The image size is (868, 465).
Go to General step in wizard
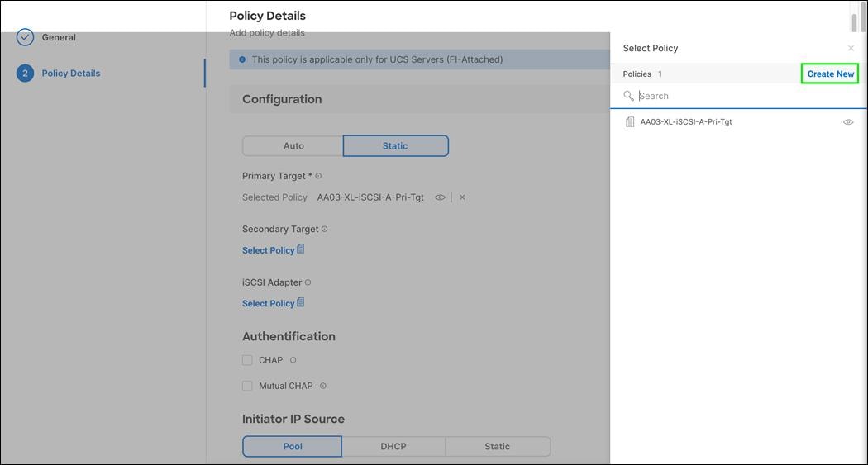(59, 38)
